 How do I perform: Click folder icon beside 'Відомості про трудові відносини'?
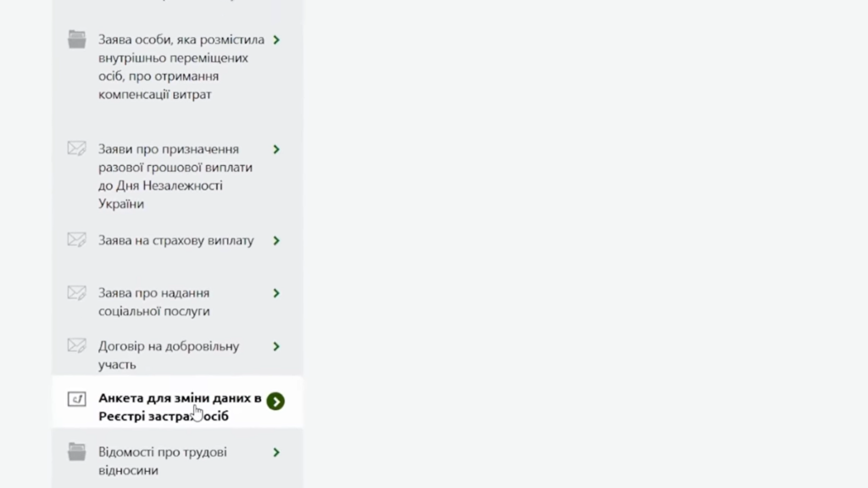tap(77, 452)
